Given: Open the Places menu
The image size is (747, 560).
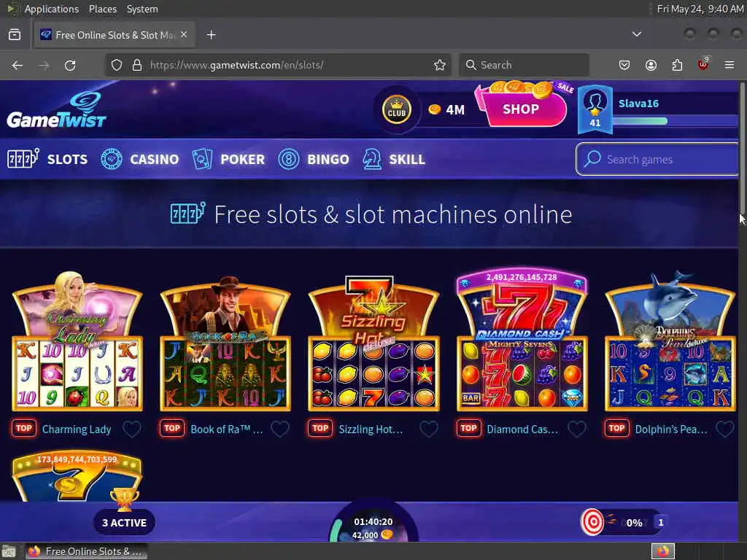Looking at the screenshot, I should click(102, 9).
